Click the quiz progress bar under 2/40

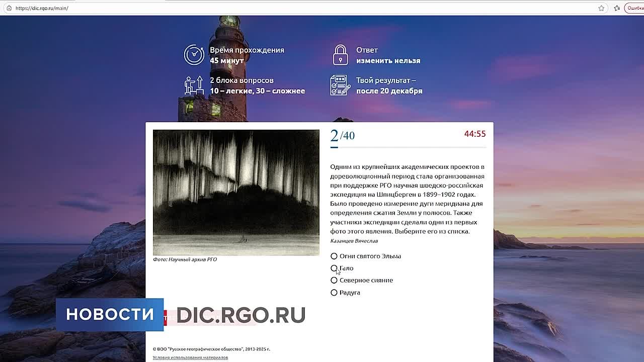(408, 147)
